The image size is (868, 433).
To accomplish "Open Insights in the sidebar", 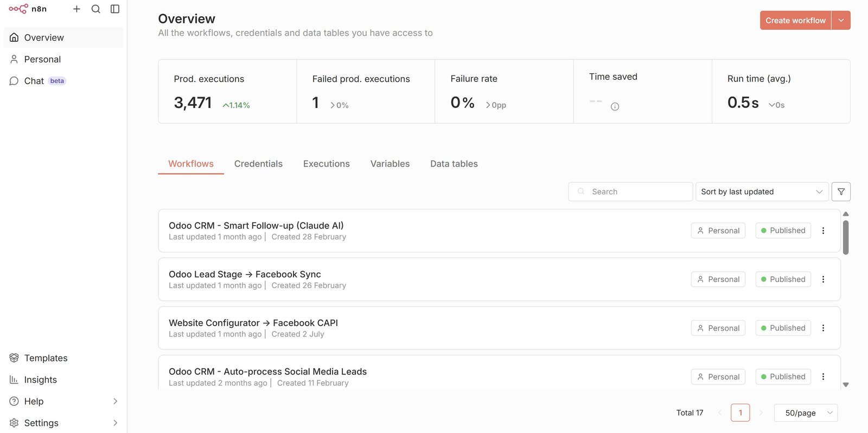I will 63,380.
